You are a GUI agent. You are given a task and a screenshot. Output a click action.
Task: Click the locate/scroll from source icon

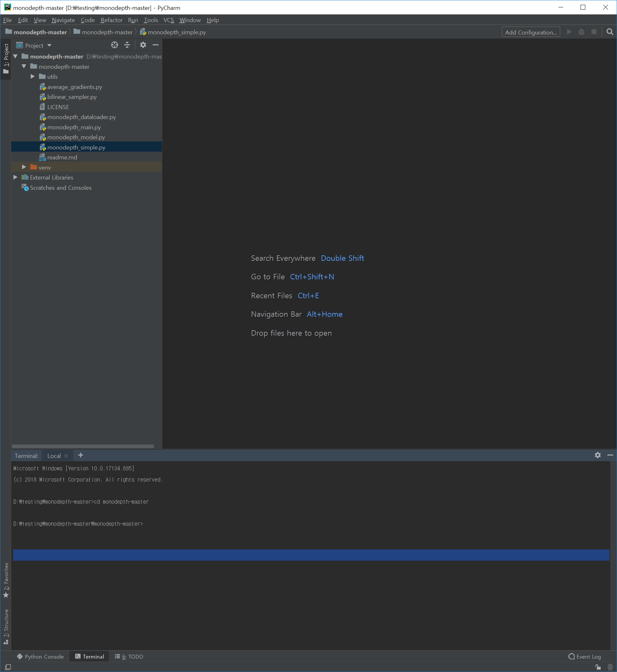(115, 45)
